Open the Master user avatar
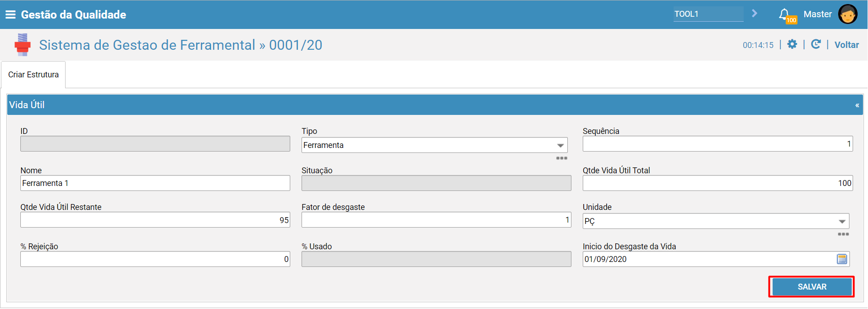This screenshot has width=868, height=309. pyautogui.click(x=848, y=14)
